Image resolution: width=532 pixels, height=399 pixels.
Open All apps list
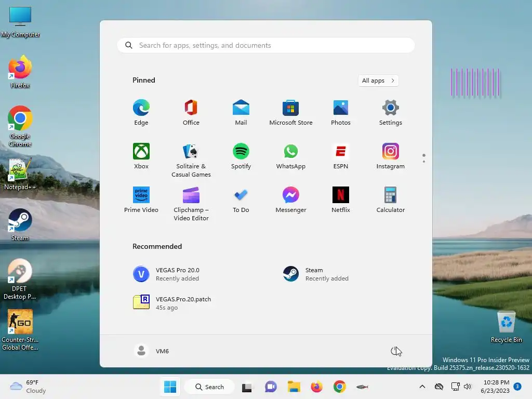378,81
